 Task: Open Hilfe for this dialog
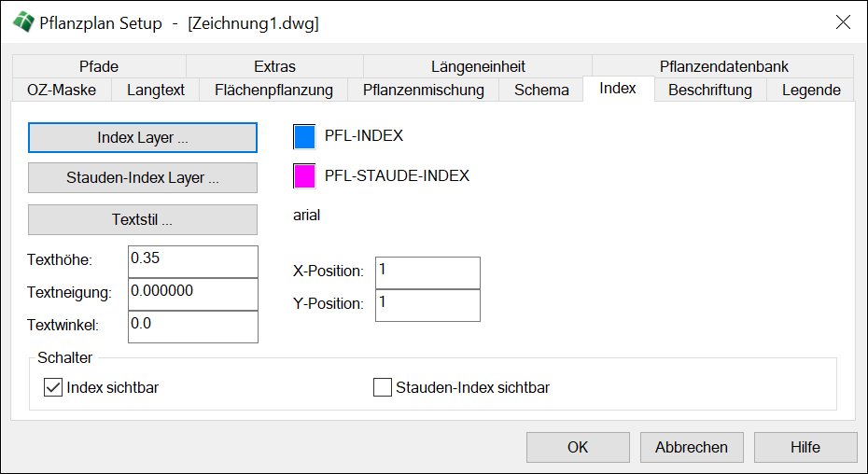(x=805, y=447)
